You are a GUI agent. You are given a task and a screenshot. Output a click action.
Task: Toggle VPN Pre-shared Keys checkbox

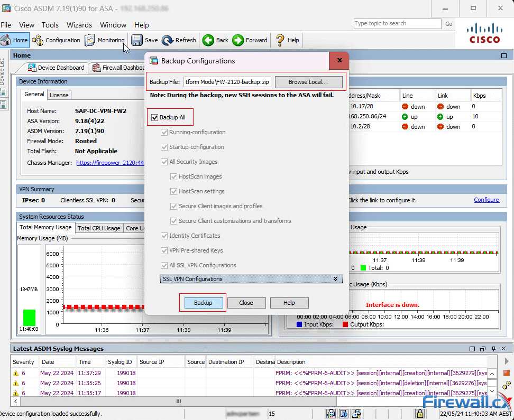164,250
